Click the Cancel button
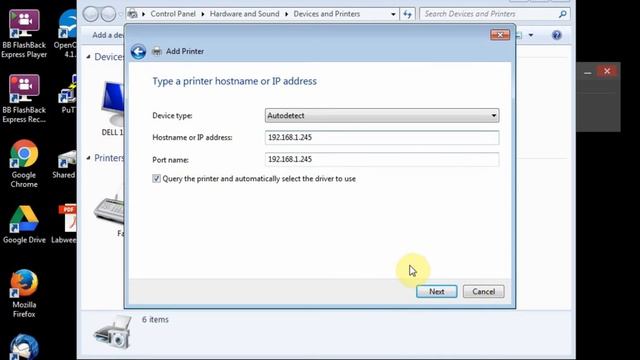 click(484, 291)
